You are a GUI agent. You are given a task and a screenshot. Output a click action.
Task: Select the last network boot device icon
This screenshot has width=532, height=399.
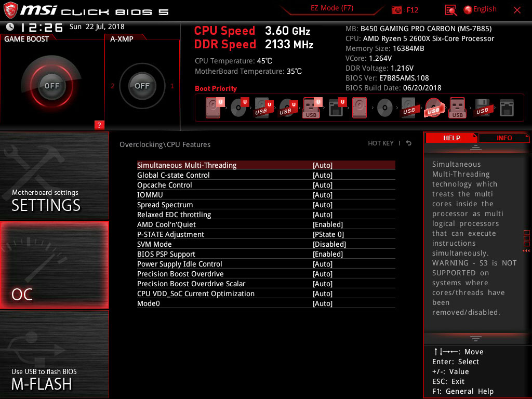click(x=507, y=108)
